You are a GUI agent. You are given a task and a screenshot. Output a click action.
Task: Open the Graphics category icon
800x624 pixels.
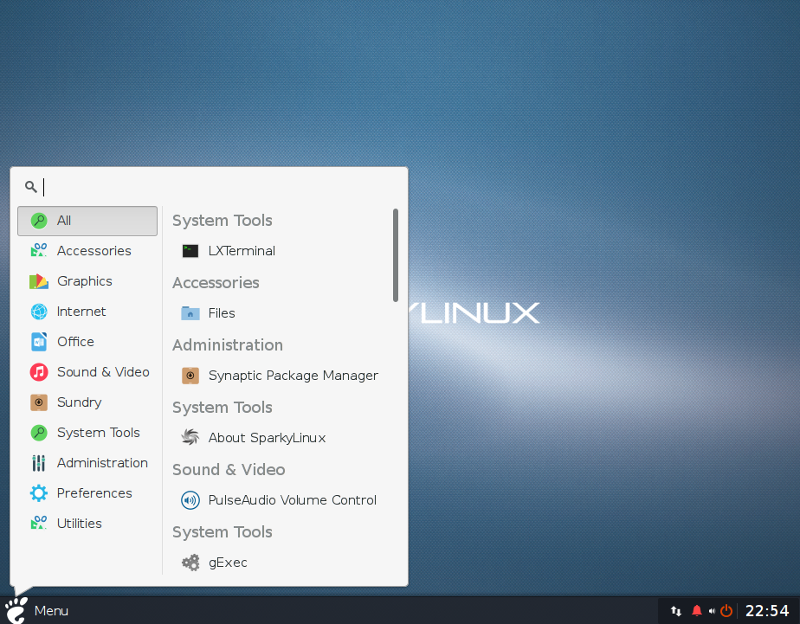pos(39,281)
